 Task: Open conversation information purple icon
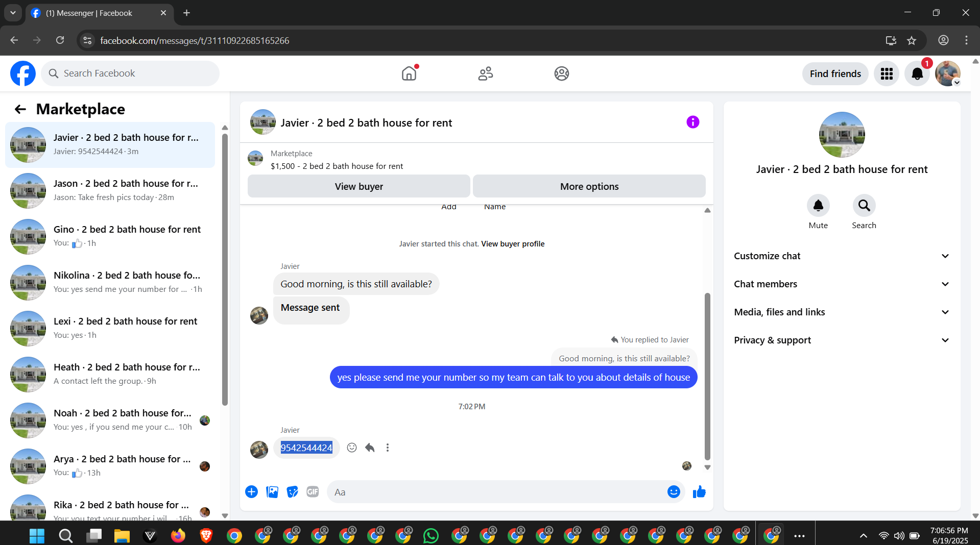click(692, 122)
